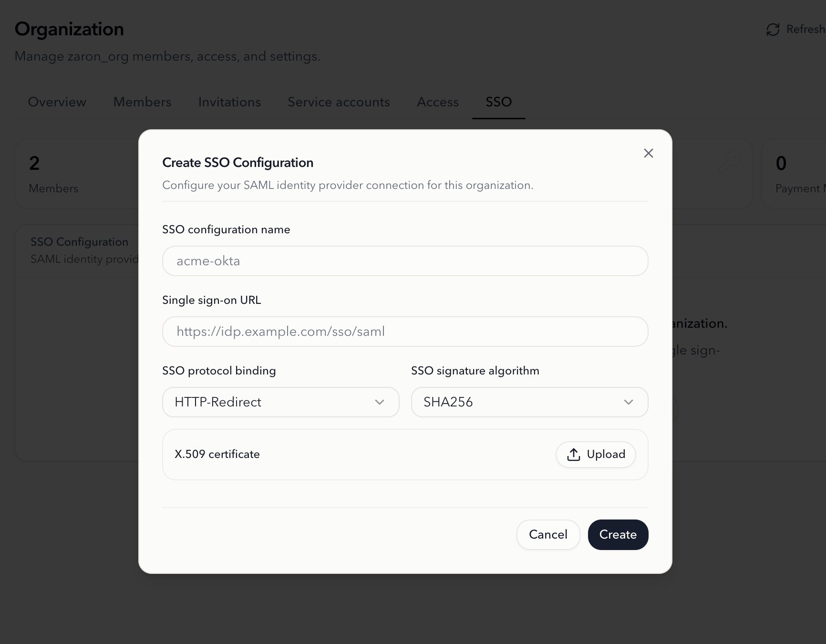This screenshot has width=826, height=644.
Task: Click the Refresh circular arrows icon
Action: click(773, 30)
